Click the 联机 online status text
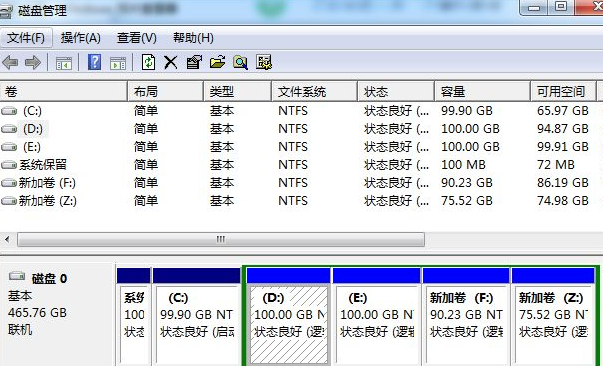 pyautogui.click(x=20, y=329)
